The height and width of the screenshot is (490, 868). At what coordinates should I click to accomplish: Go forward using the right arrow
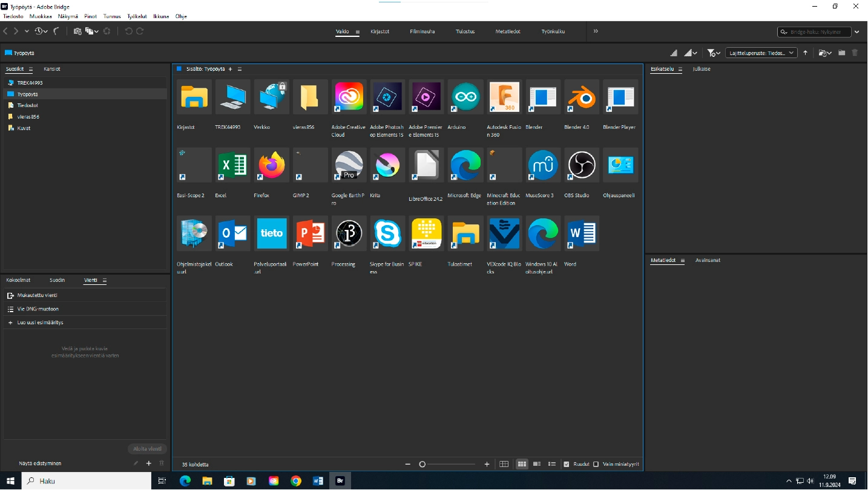click(x=16, y=31)
